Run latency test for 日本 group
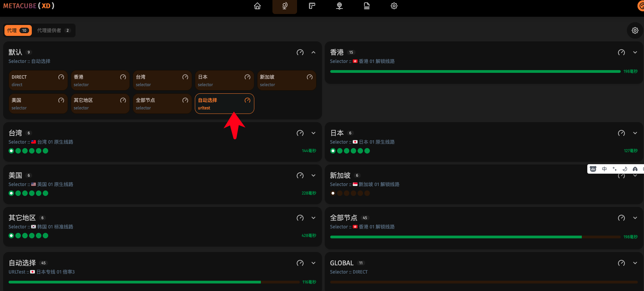Image resolution: width=644 pixels, height=291 pixels. tap(621, 133)
